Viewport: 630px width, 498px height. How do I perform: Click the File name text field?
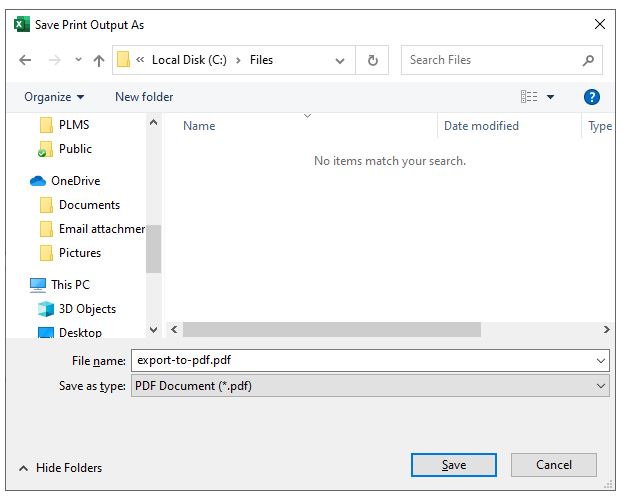360,360
